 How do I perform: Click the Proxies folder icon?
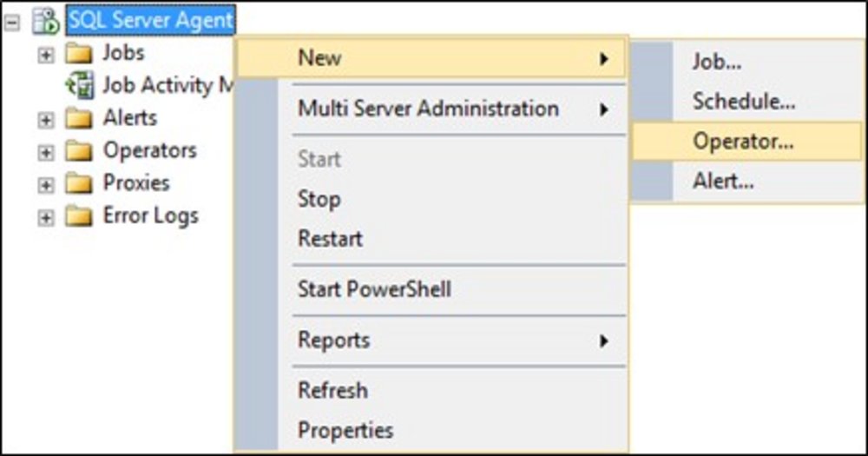79,183
